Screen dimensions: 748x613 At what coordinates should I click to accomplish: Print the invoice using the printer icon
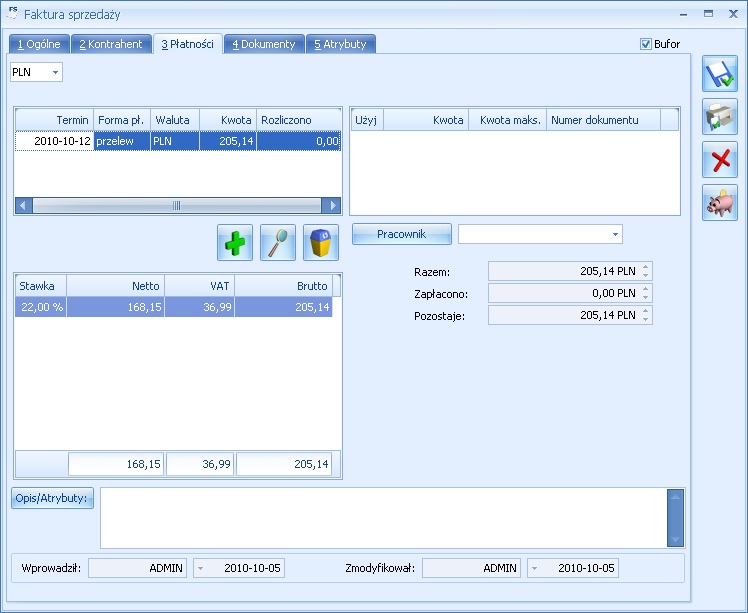720,116
